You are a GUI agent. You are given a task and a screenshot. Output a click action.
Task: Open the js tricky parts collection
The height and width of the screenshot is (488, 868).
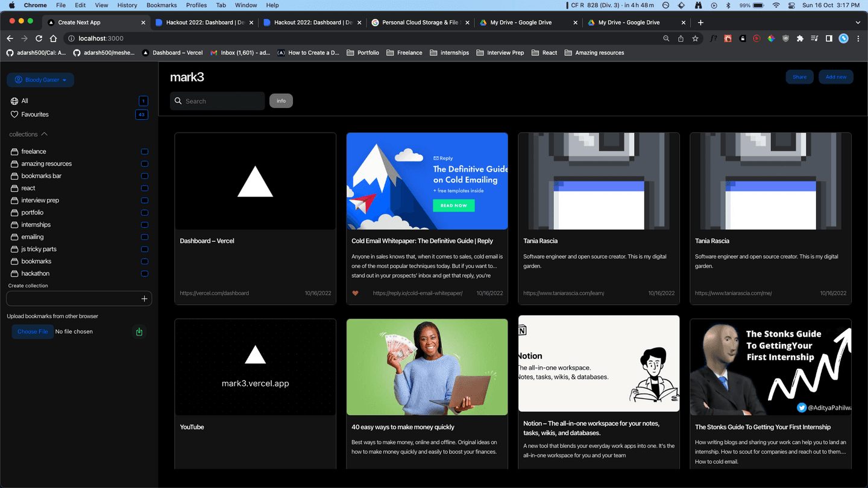pos(39,249)
